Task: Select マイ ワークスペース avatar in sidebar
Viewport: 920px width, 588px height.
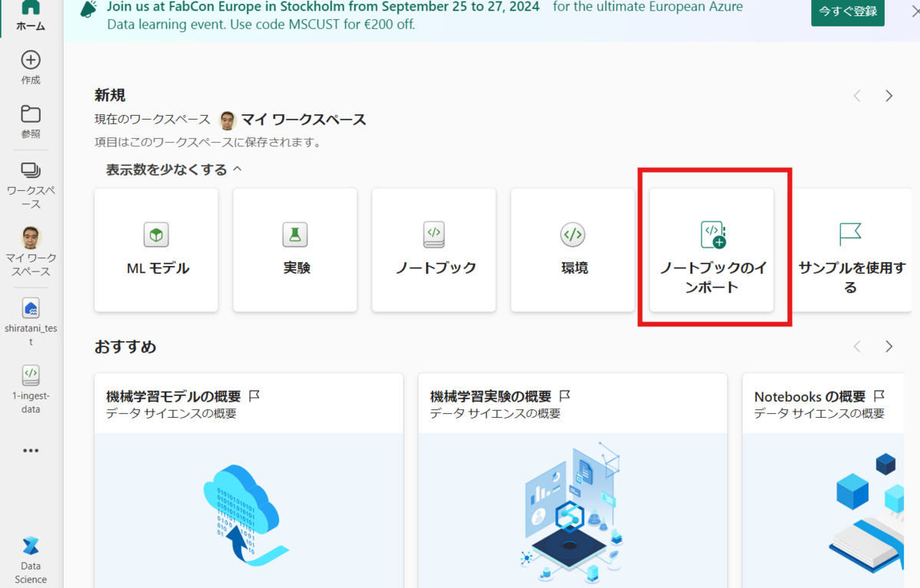Action: (x=31, y=237)
